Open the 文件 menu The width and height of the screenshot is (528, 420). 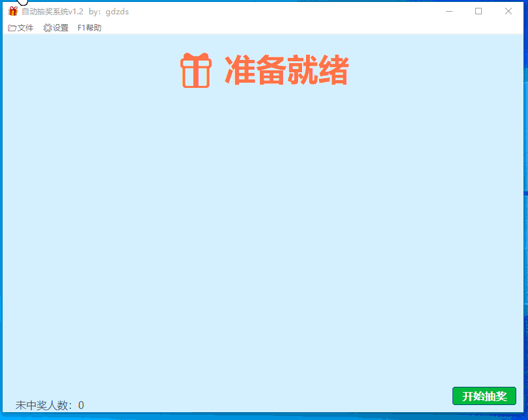[x=20, y=28]
